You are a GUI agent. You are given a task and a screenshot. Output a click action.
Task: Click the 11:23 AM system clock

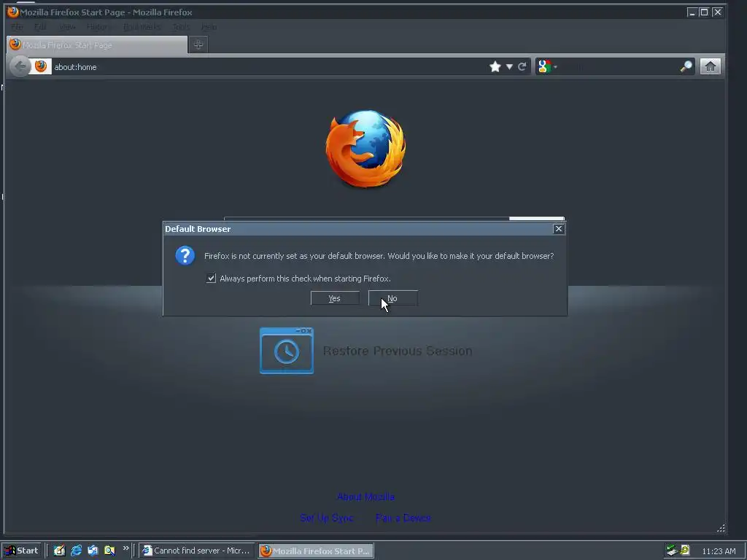(719, 551)
